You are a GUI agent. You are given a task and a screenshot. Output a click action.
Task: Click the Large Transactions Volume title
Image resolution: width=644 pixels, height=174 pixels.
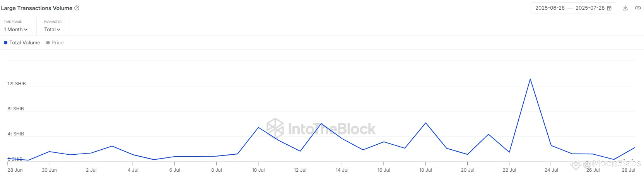click(37, 8)
